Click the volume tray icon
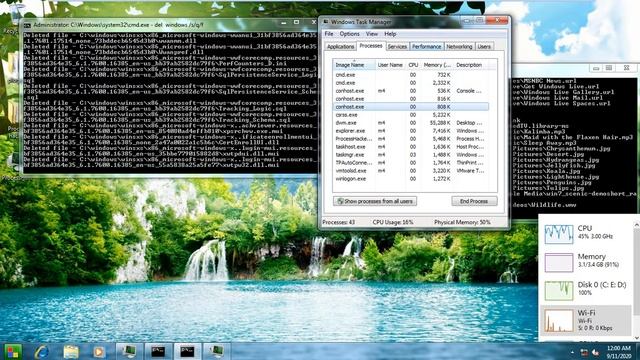The image size is (640, 360). pos(596,352)
